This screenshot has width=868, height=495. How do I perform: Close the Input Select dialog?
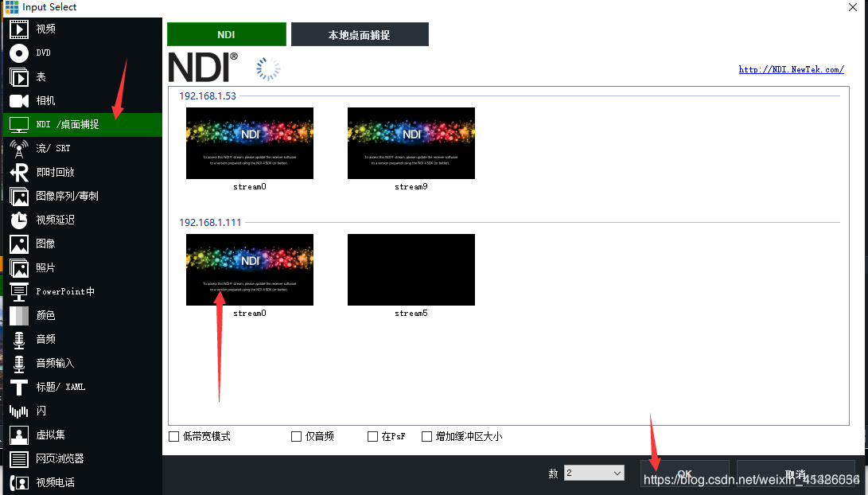(x=853, y=7)
